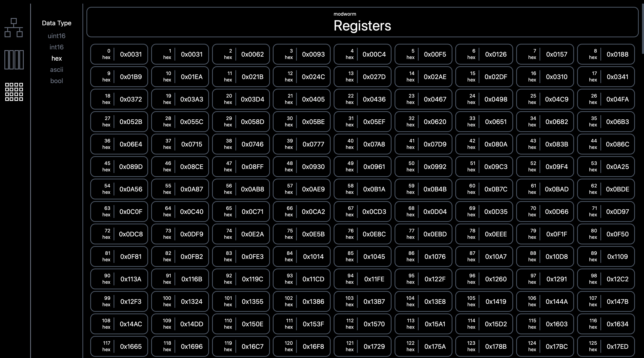Open the network connection icon in sidebar
This screenshot has width=644, height=358.
point(14,28)
